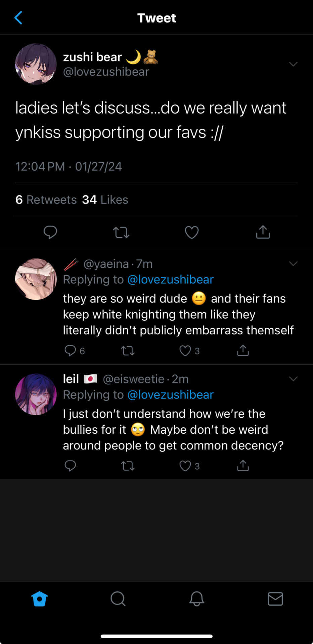Open zushi bear's profile picture
This screenshot has height=644, width=313.
point(36,64)
